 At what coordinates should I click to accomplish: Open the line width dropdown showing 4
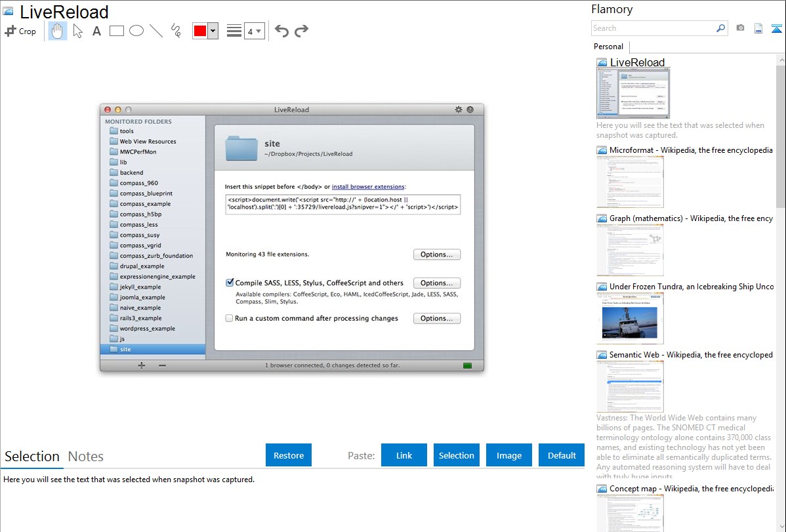(x=255, y=31)
